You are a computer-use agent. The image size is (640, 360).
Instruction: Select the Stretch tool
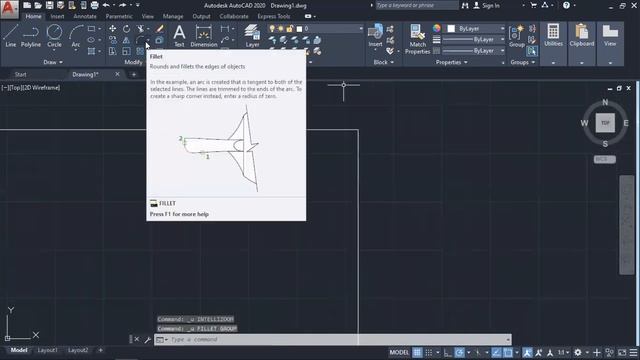pyautogui.click(x=112, y=51)
